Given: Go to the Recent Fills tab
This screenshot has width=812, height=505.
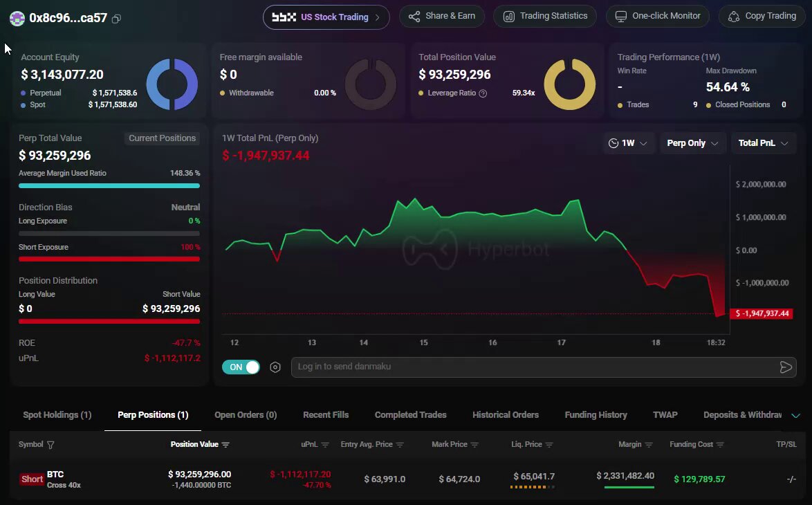Looking at the screenshot, I should [326, 415].
